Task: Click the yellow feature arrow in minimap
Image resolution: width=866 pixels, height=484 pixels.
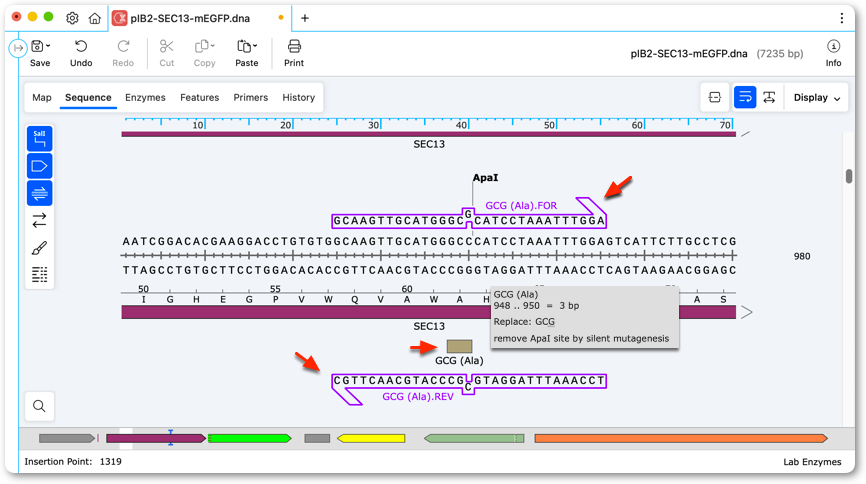Action: [371, 438]
